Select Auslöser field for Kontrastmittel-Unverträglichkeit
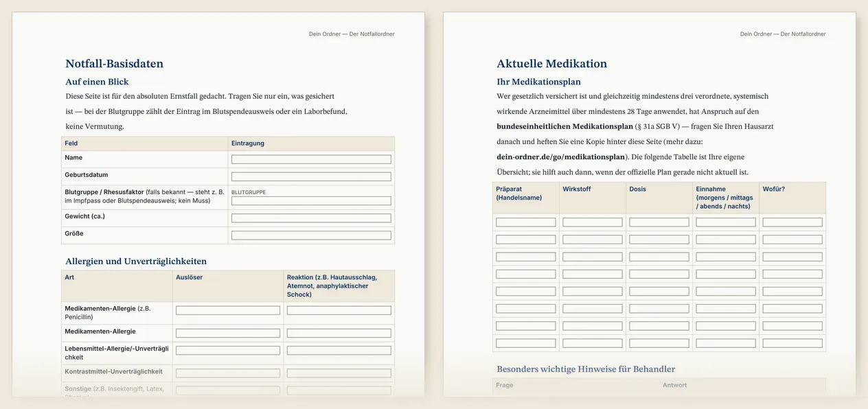 [228, 373]
